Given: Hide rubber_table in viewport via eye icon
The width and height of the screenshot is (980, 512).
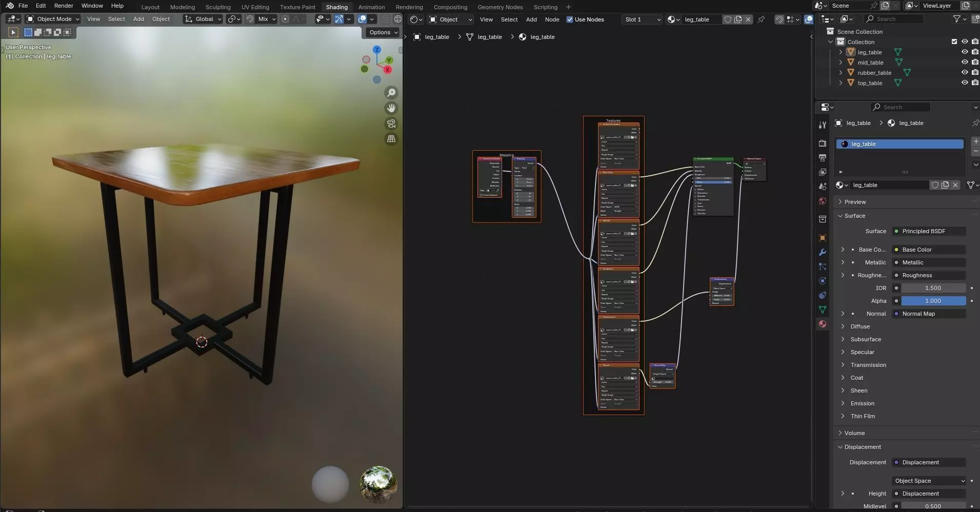Looking at the screenshot, I should 965,73.
